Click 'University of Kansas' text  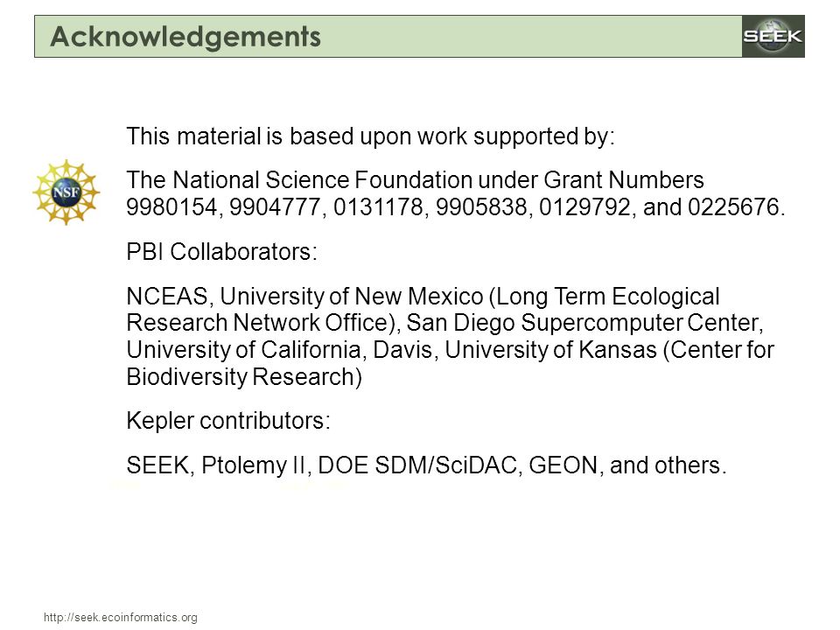coord(550,350)
